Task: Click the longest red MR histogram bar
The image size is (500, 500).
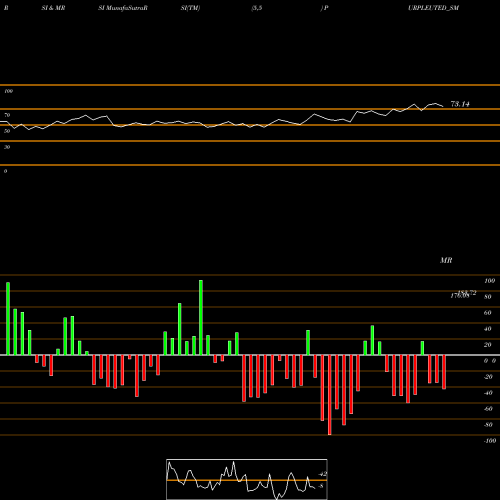Action: coord(330,395)
